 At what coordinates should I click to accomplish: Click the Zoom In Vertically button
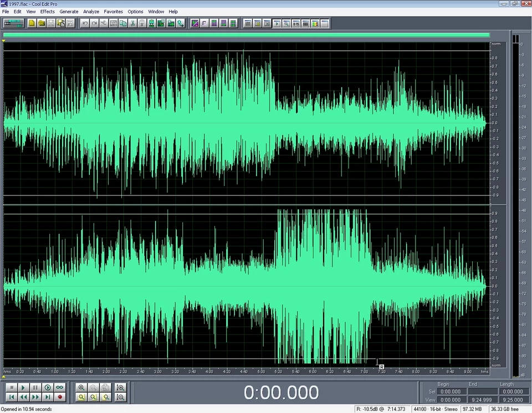[120, 388]
